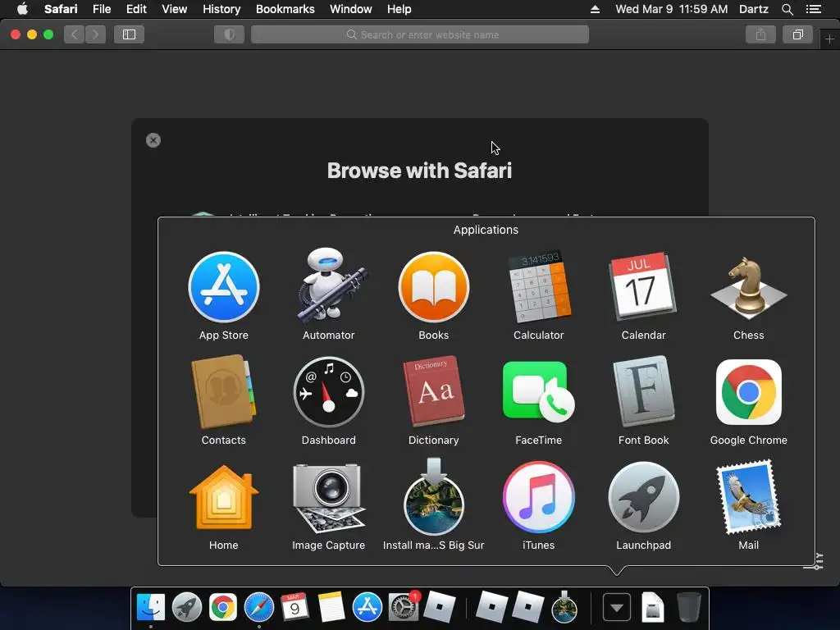Open the Calendar app in the grid
The image size is (840, 630).
[x=643, y=286]
